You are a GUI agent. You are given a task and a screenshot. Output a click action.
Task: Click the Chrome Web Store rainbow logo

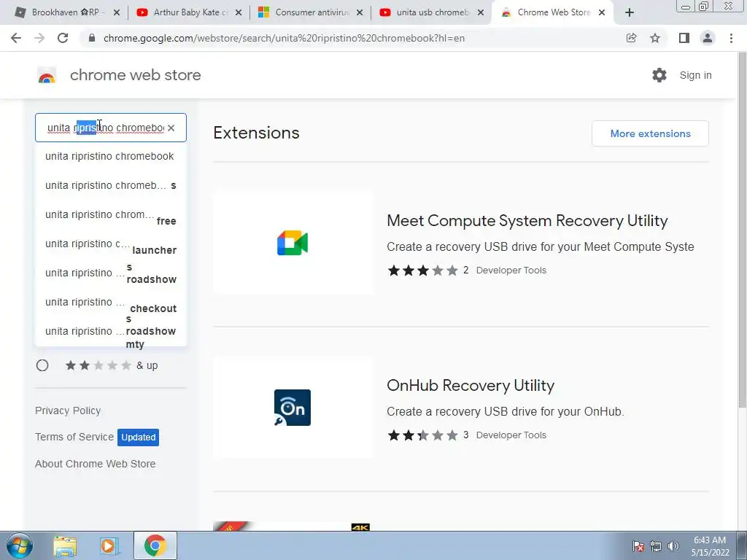coord(47,76)
